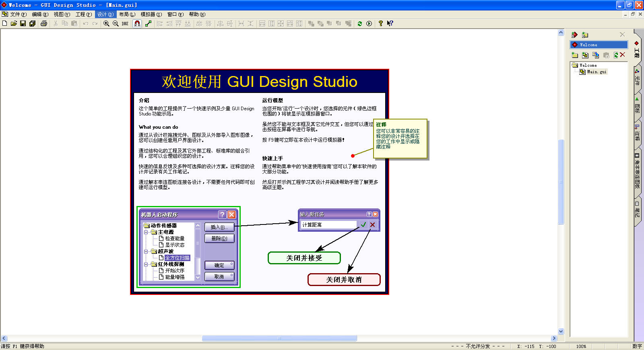Collapse the 红外线探测 tree node
The height and width of the screenshot is (350, 644).
coord(146,264)
